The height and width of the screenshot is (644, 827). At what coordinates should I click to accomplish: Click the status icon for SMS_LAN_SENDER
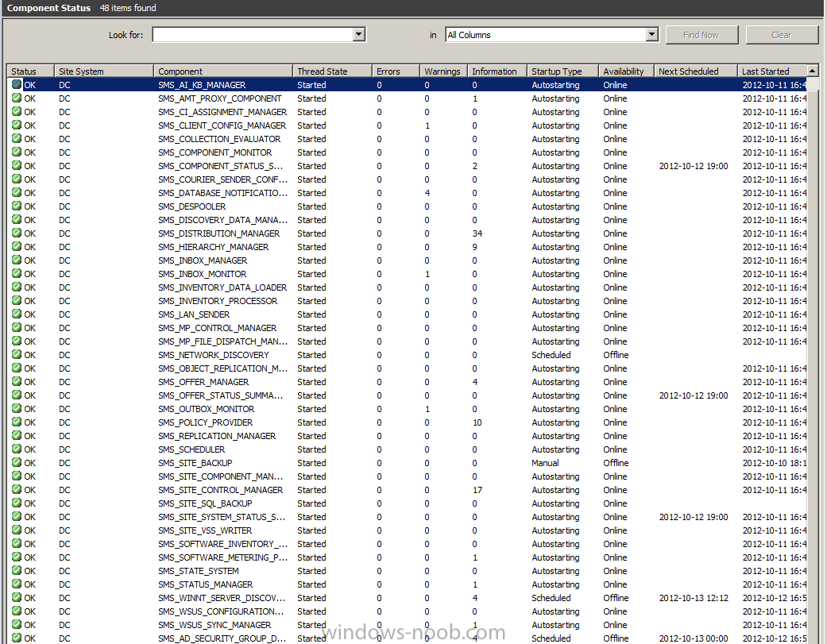17,314
